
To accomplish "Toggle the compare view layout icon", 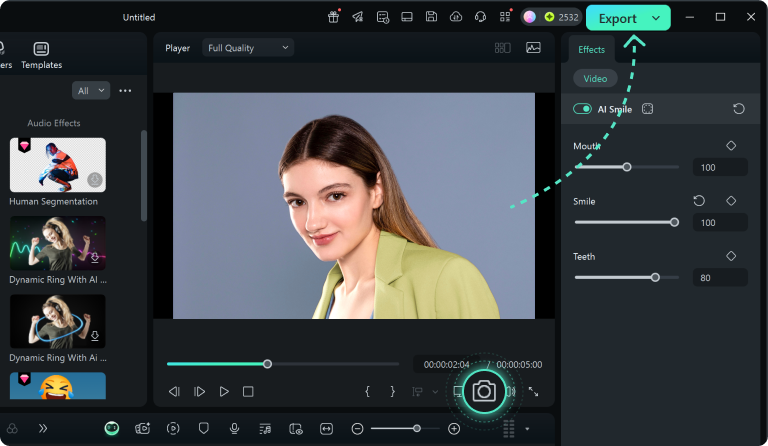I will pyautogui.click(x=503, y=48).
